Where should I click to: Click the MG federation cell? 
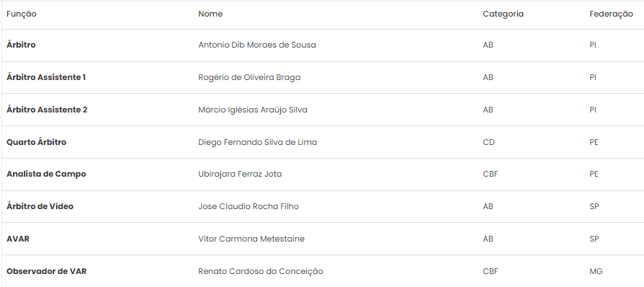click(596, 271)
